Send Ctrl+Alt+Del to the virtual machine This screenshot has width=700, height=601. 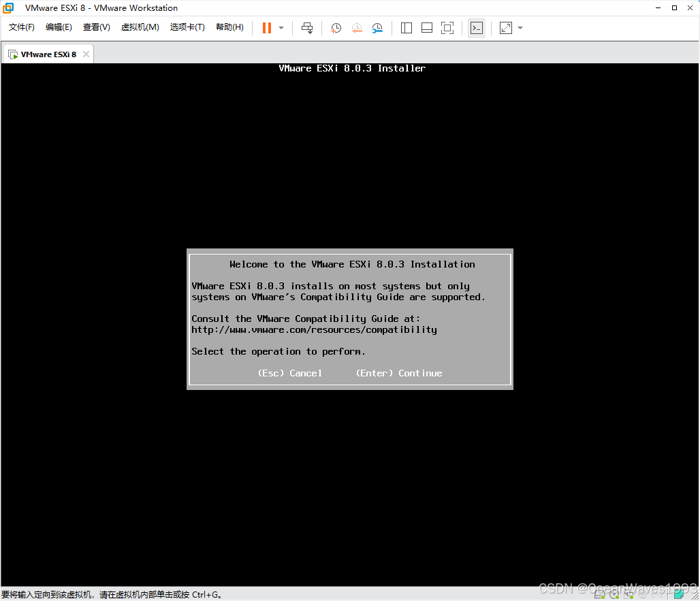[x=307, y=28]
